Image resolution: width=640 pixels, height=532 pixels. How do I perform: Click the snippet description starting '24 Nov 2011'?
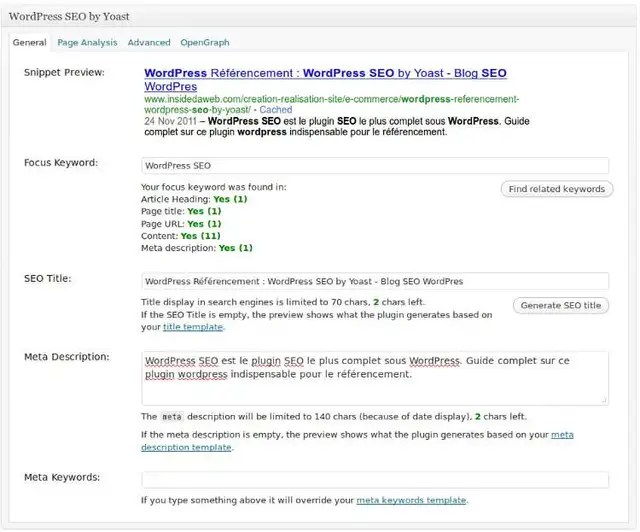click(337, 127)
